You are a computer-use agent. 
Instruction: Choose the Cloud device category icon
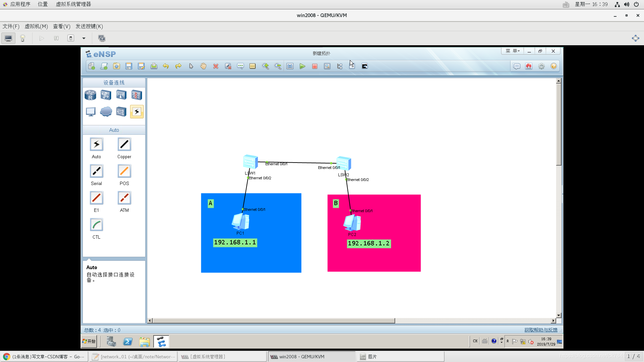pos(106,112)
